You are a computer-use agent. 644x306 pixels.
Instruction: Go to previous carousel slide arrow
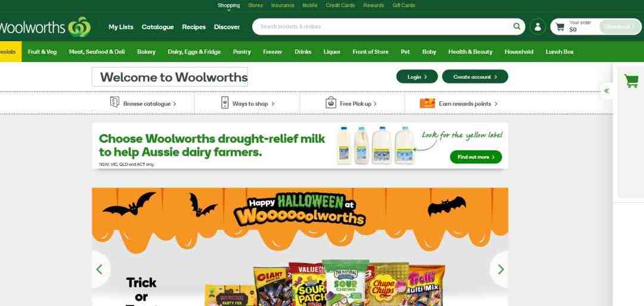pos(100,270)
